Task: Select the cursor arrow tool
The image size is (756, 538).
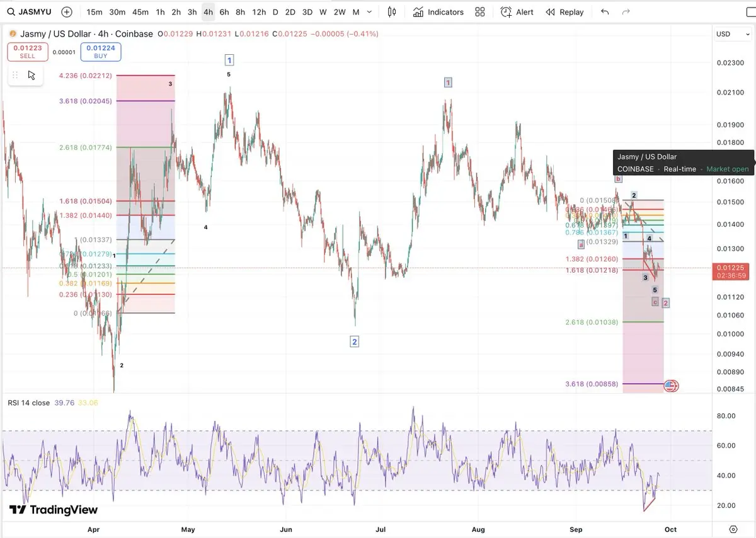Action: point(31,76)
